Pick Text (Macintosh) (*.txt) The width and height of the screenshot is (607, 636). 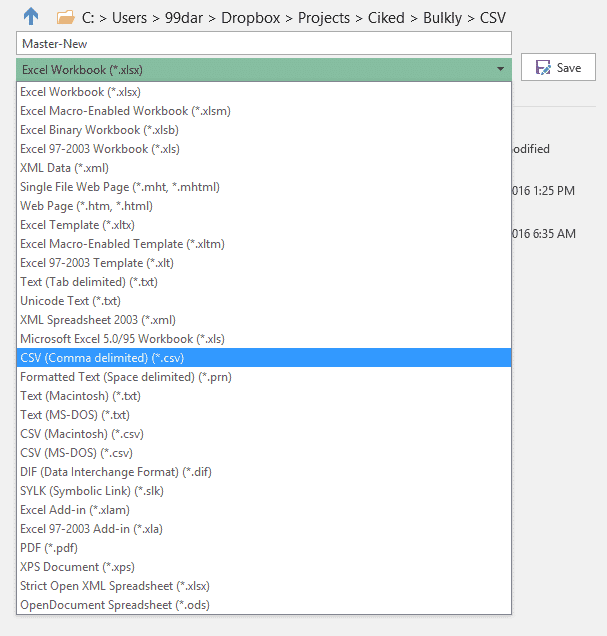(264, 396)
